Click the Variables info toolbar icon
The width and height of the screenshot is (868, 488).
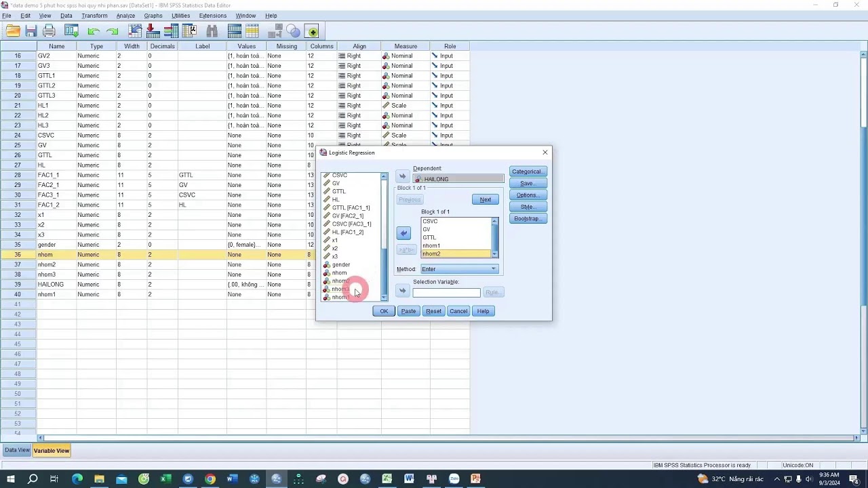point(171,31)
